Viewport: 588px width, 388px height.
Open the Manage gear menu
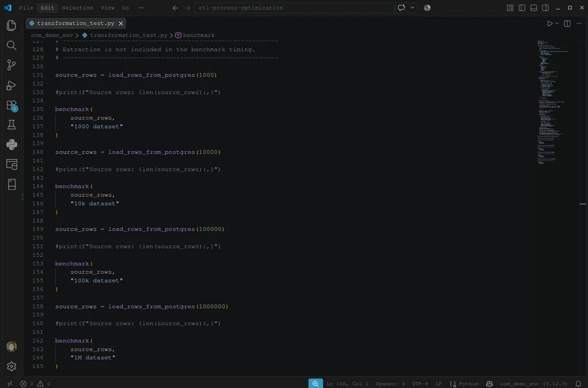tap(11, 366)
